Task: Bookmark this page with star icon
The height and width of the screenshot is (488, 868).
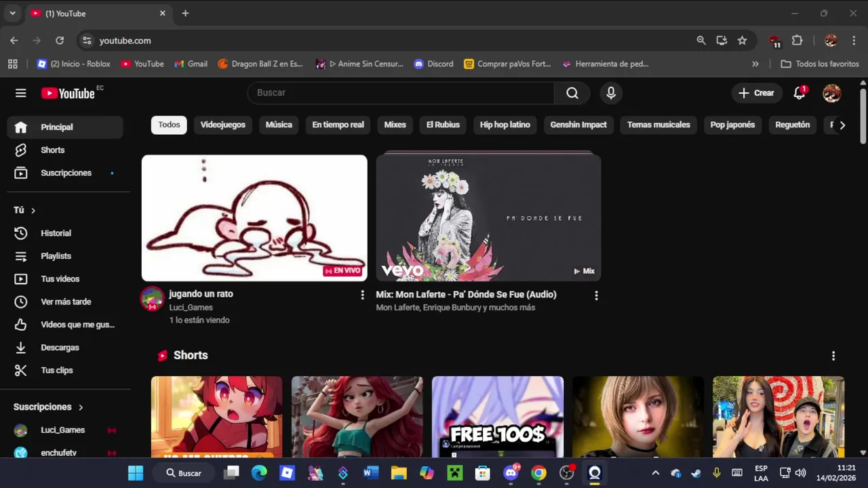Action: point(743,41)
